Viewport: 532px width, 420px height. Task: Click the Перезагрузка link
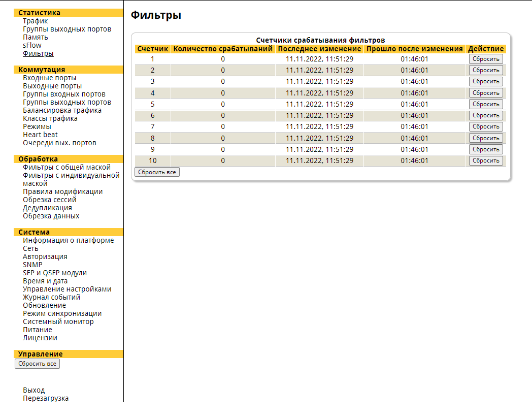pos(46,399)
